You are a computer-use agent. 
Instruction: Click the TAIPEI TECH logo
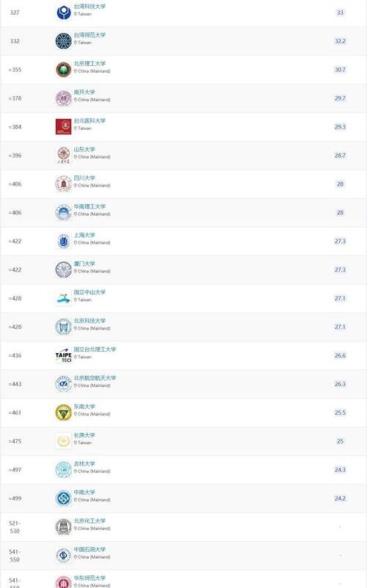pos(63,355)
